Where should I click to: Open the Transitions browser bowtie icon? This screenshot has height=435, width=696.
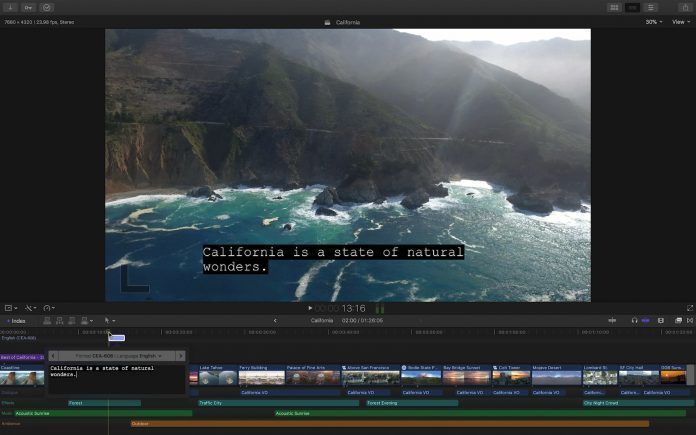point(690,320)
